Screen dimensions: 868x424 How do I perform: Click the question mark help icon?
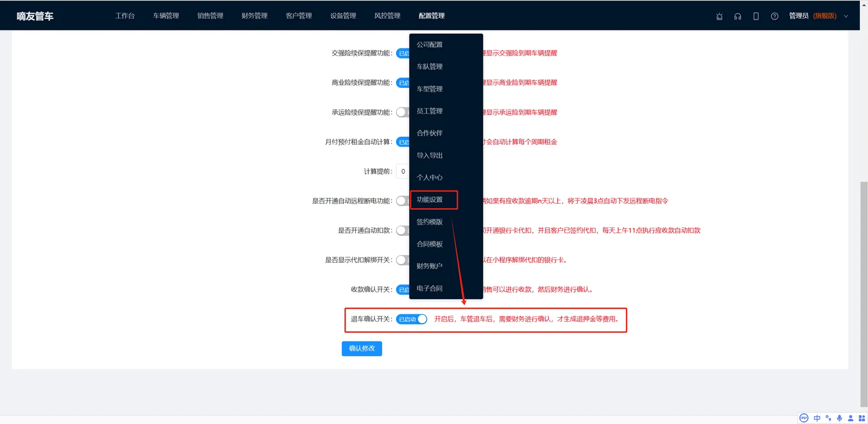point(775,16)
